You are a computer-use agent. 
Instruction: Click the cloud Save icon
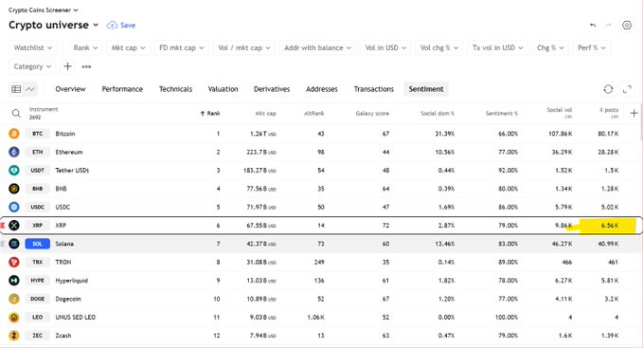coord(112,25)
